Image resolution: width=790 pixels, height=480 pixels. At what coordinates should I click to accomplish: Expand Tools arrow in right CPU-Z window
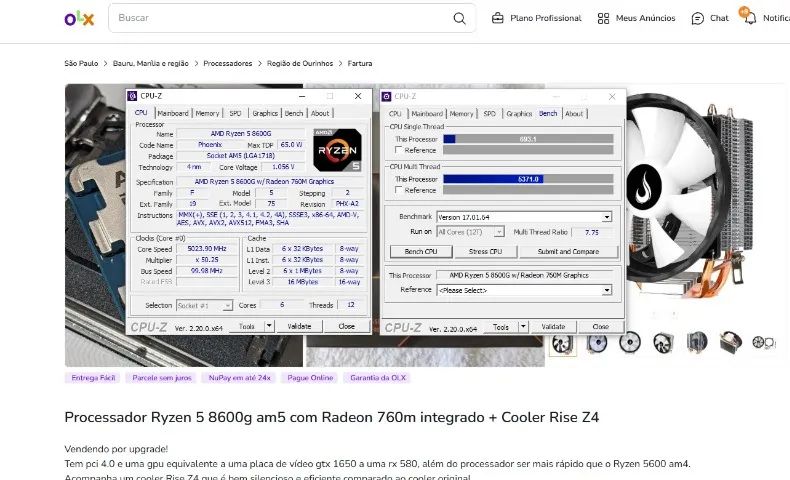pos(523,327)
